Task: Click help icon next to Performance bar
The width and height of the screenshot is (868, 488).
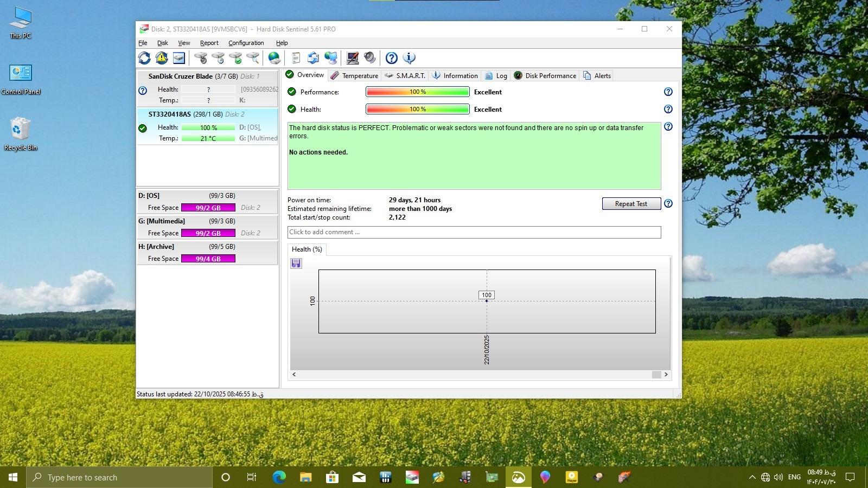Action: (x=668, y=92)
